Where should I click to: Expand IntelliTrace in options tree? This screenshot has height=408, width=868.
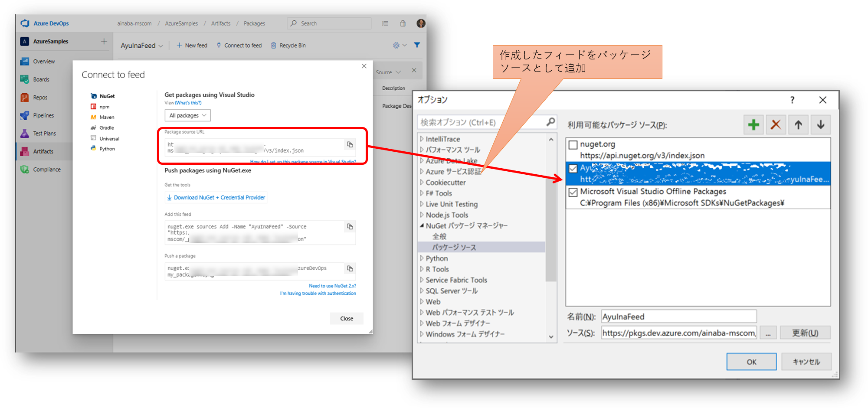[422, 139]
